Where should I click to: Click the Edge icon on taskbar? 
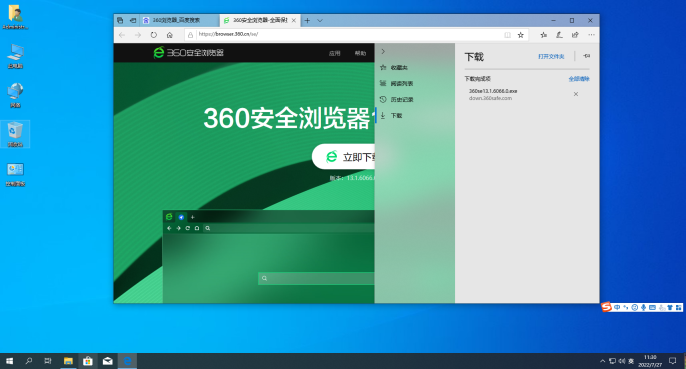pyautogui.click(x=127, y=361)
